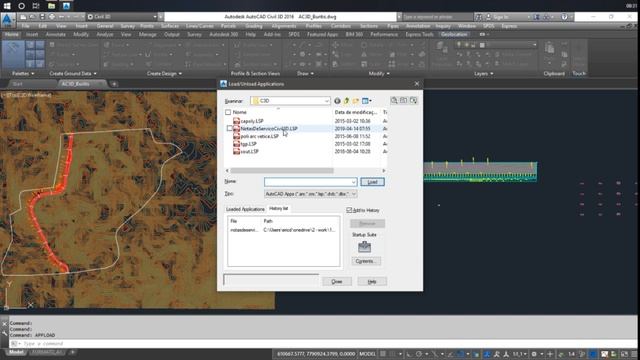Image resolution: width=640 pixels, height=360 pixels.
Task: Switch to AutoCAD taskbar icon
Action: (66, 6)
